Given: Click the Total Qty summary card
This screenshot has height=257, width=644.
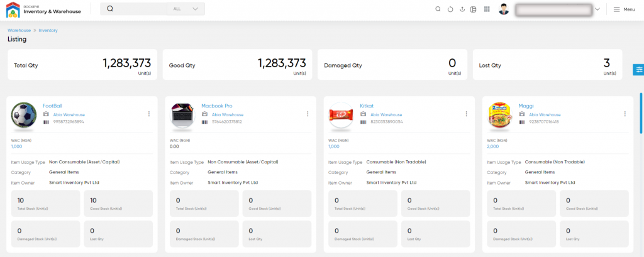Looking at the screenshot, I should (x=82, y=65).
